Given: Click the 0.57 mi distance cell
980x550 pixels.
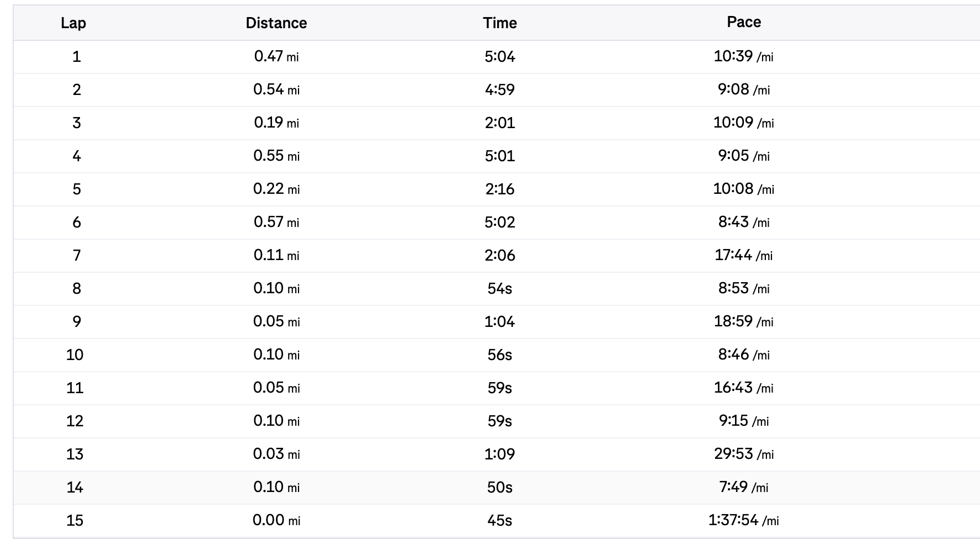Looking at the screenshot, I should [276, 222].
